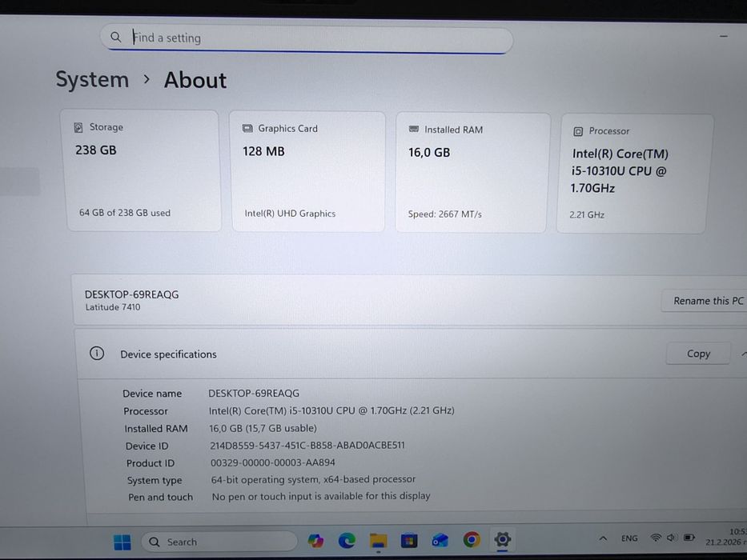Click the search magnifier in Find a setting
The height and width of the screenshot is (560, 747).
116,37
